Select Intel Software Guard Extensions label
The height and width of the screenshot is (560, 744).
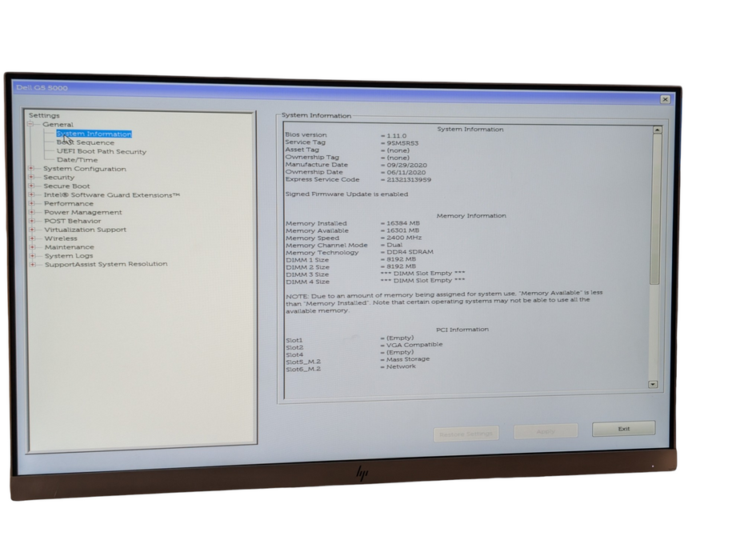click(112, 194)
